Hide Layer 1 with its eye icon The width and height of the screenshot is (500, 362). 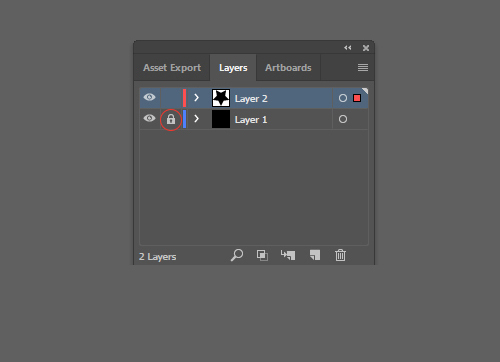(149, 118)
